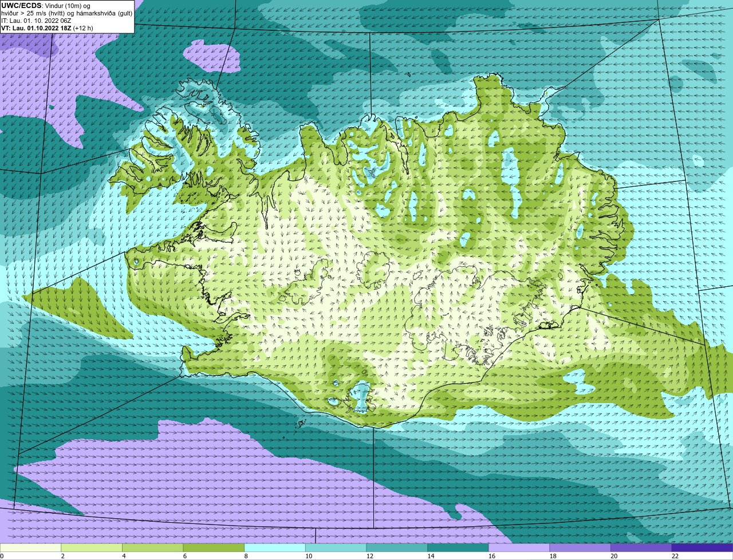Click the 'VT: Lau. 01.10.2022 18Z (+12 h)' line
The height and width of the screenshot is (560, 733).
coord(47,27)
